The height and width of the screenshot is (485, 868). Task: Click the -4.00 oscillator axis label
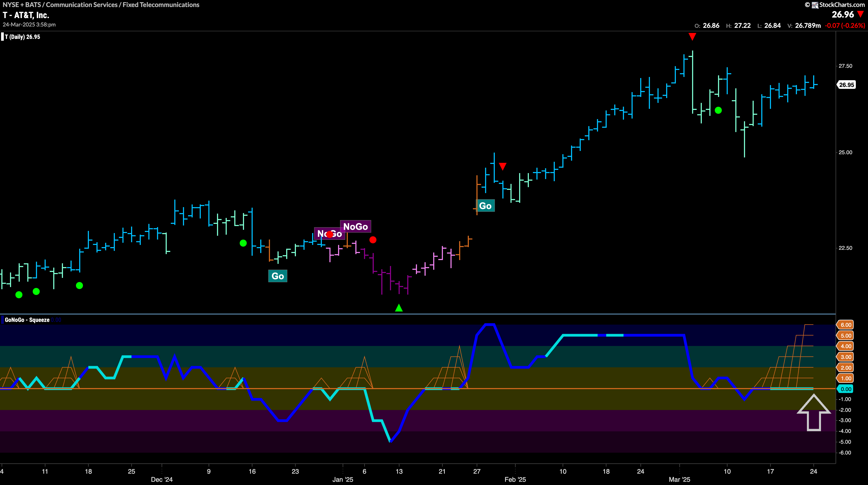[845, 431]
